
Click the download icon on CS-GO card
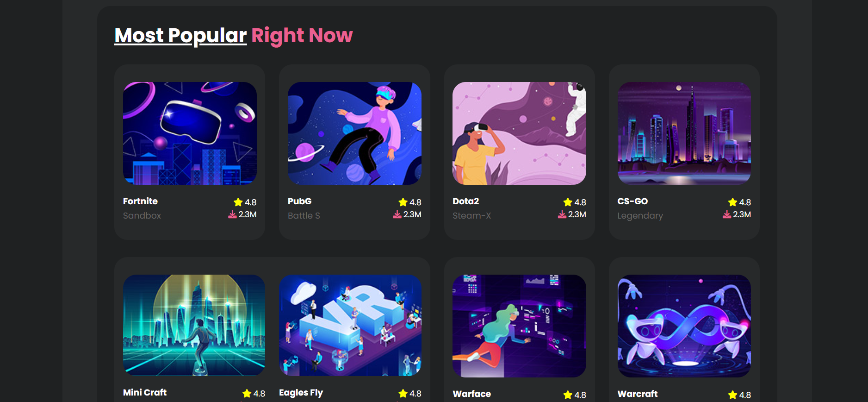727,214
